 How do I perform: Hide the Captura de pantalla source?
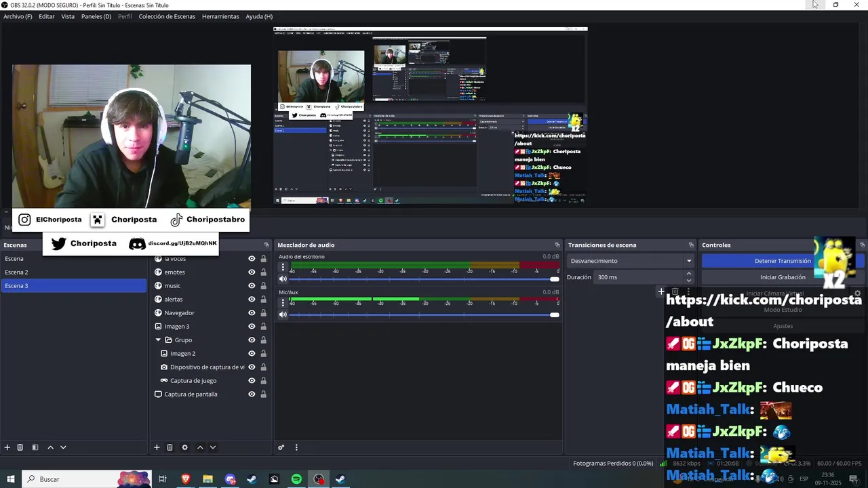tap(252, 394)
